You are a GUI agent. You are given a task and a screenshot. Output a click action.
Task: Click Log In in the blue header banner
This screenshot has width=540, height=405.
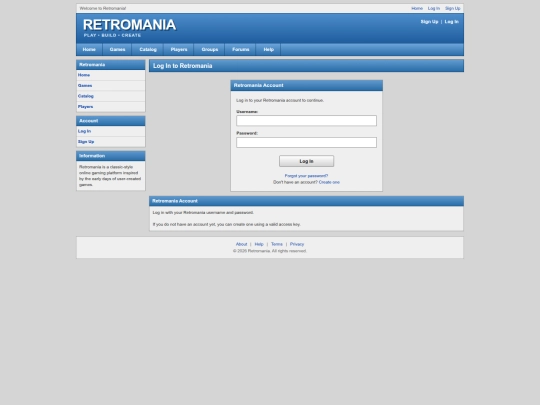pyautogui.click(x=451, y=22)
